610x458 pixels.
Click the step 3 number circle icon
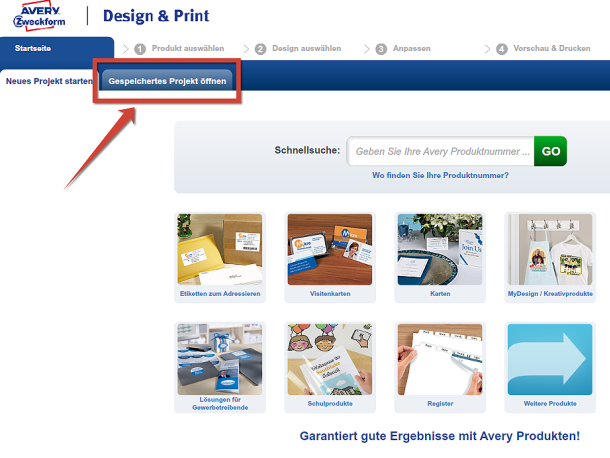(x=381, y=49)
